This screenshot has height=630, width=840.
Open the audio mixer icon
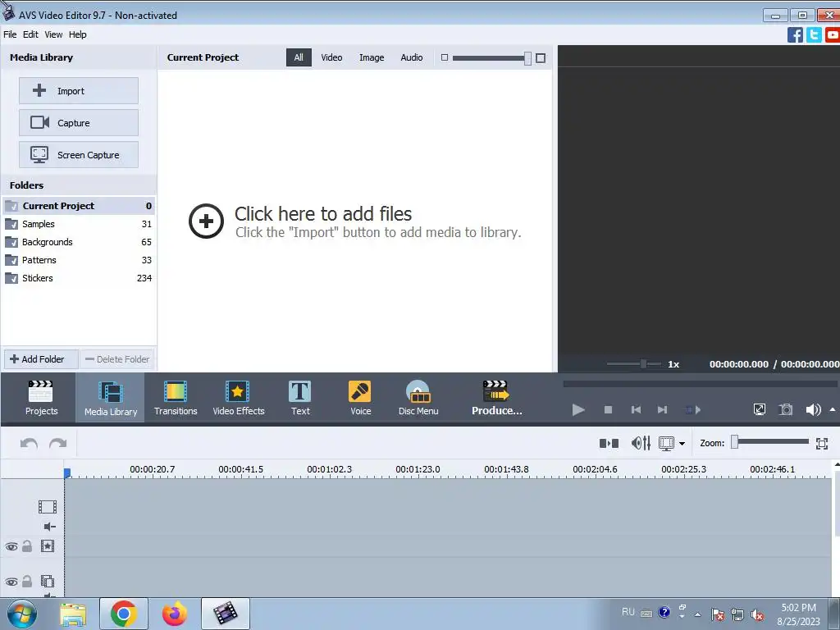[641, 443]
